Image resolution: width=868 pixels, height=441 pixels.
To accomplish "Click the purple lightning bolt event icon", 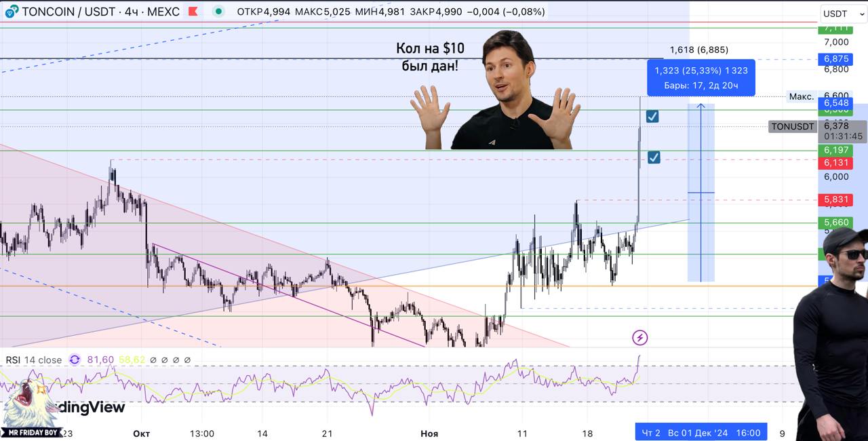I will (x=639, y=337).
